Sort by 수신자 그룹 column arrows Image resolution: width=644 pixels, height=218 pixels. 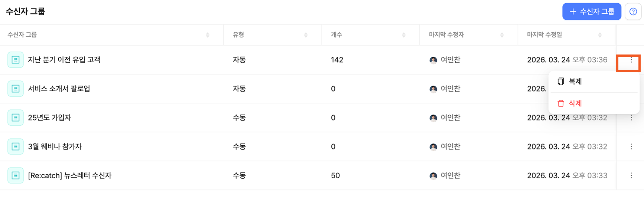[208, 35]
